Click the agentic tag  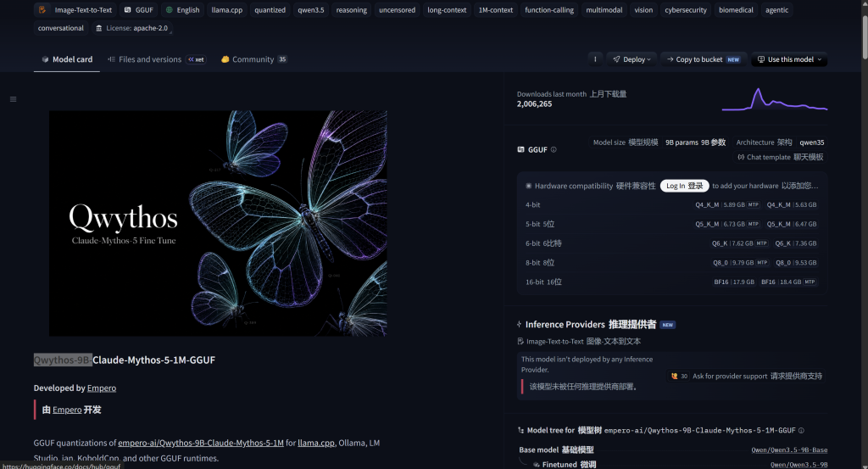pyautogui.click(x=776, y=10)
